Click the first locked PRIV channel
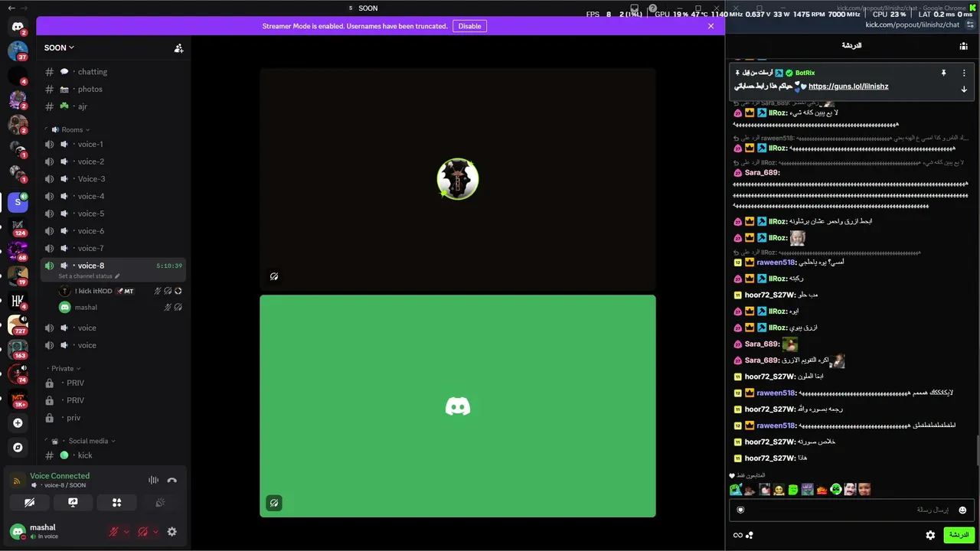980x551 pixels. (x=113, y=383)
